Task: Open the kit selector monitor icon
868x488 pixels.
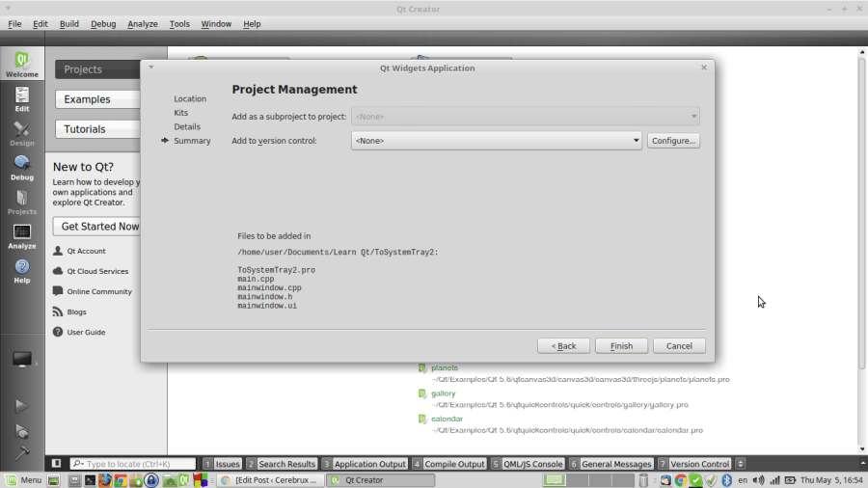Action: (x=22, y=360)
